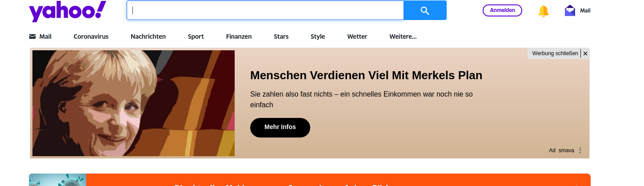
Task: Open the three-dot ad options menu
Action: (580, 150)
